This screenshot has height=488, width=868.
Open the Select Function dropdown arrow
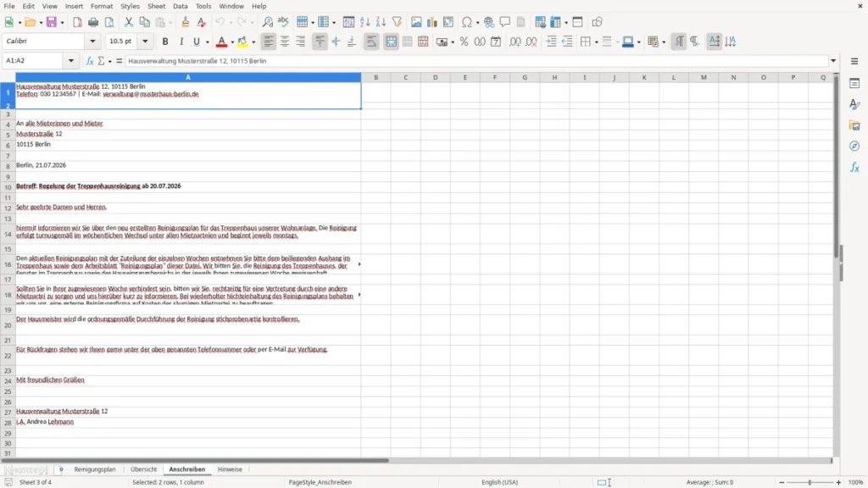click(x=109, y=61)
